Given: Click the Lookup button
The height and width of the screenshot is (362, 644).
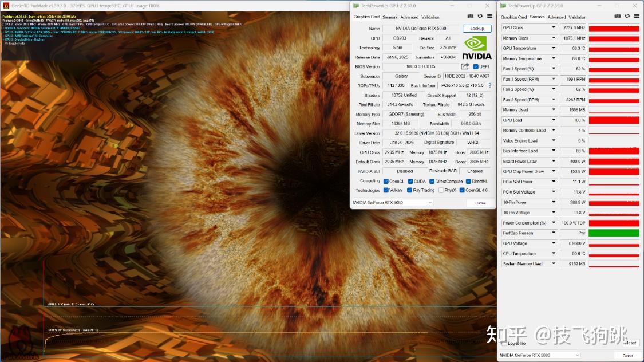Looking at the screenshot, I should coord(477,28).
